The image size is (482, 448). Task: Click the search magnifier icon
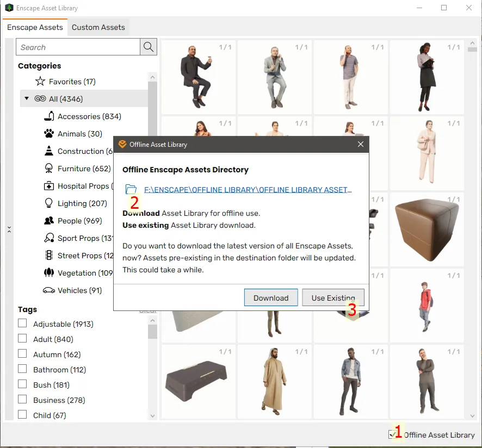[x=149, y=47]
